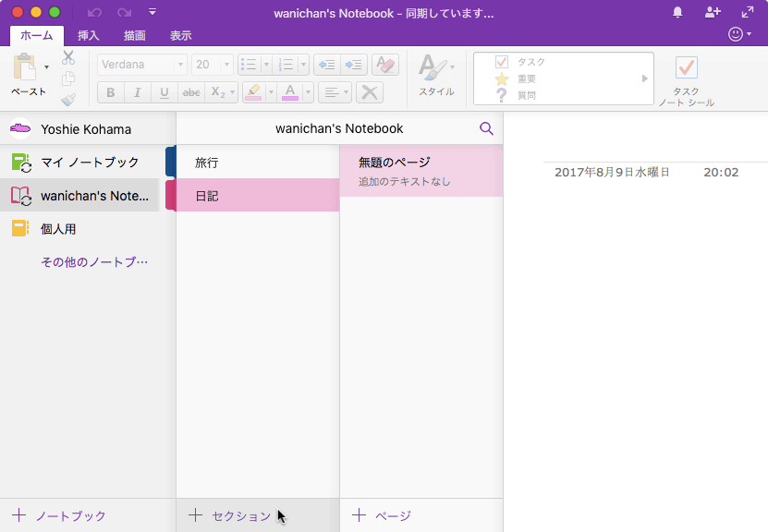Viewport: 768px width, 532px height.
Task: Share notebook with add-person icon
Action: (713, 12)
